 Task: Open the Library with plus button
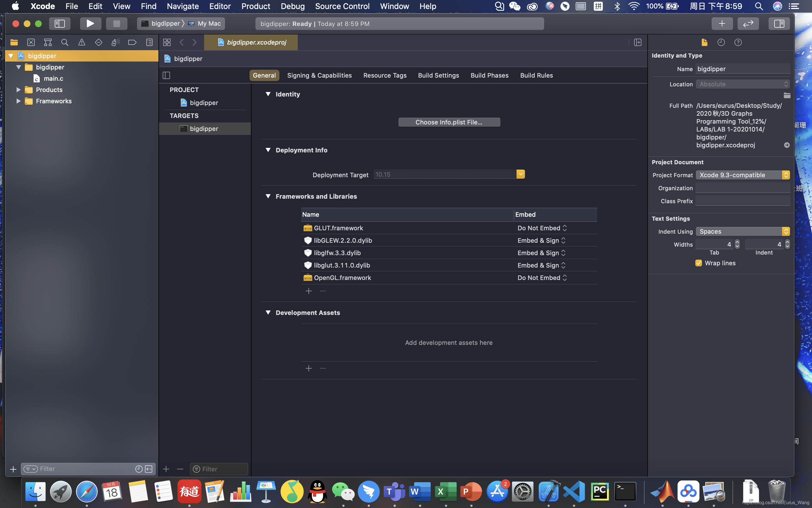pos(722,23)
